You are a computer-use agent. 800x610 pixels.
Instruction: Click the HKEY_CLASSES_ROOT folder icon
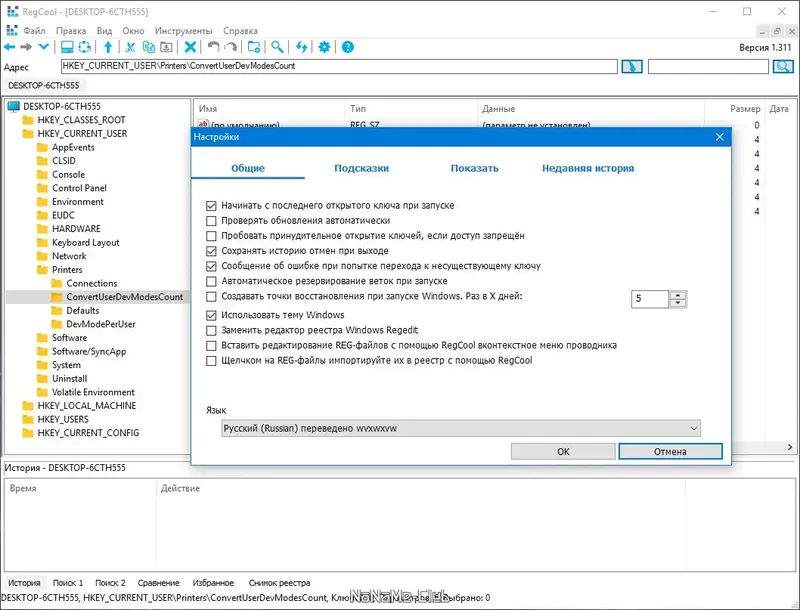[28, 120]
